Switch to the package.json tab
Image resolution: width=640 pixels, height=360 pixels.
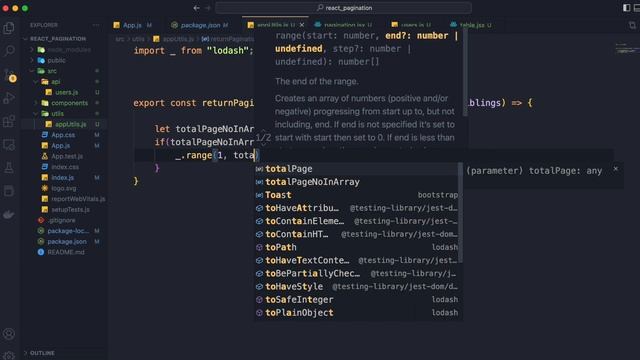[x=200, y=25]
